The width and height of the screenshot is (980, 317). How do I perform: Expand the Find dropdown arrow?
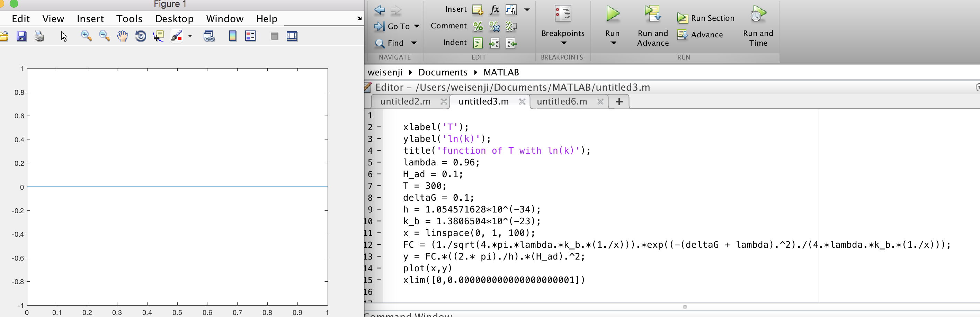(x=414, y=43)
